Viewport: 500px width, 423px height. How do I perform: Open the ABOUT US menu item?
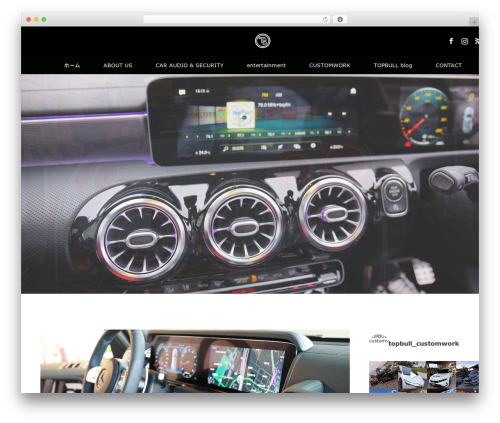[118, 65]
